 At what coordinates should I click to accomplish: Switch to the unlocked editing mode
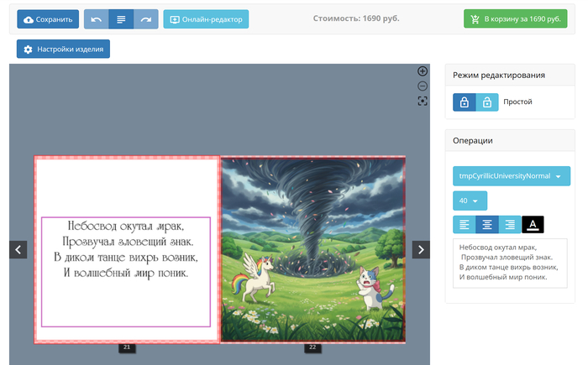point(487,102)
